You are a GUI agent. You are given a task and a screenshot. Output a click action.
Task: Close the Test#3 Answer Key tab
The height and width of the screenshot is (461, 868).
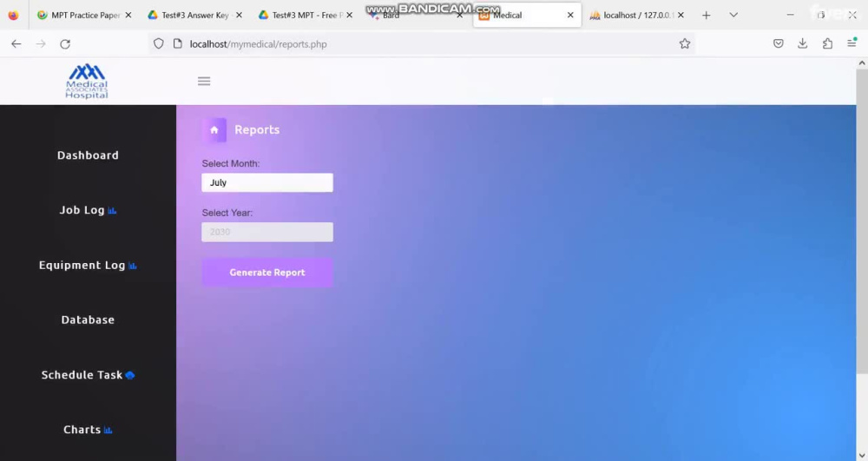click(240, 15)
